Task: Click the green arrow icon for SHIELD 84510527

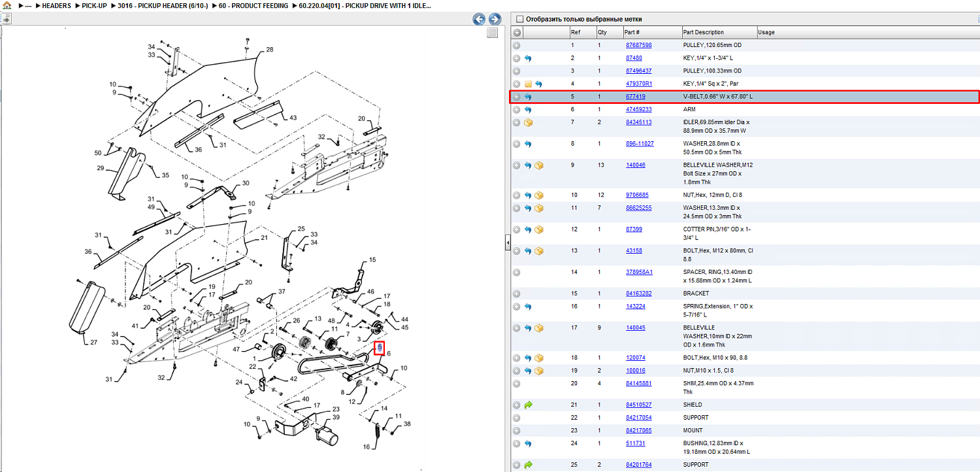Action: coord(528,405)
